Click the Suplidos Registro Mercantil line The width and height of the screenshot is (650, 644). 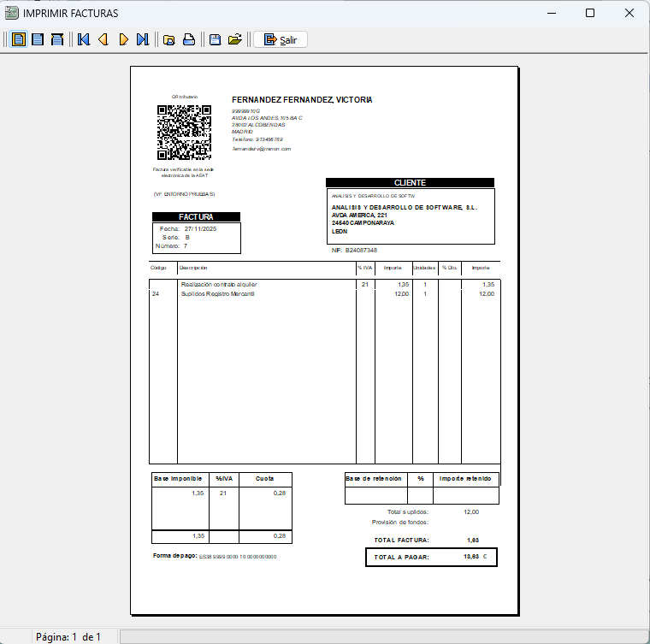pyautogui.click(x=217, y=294)
